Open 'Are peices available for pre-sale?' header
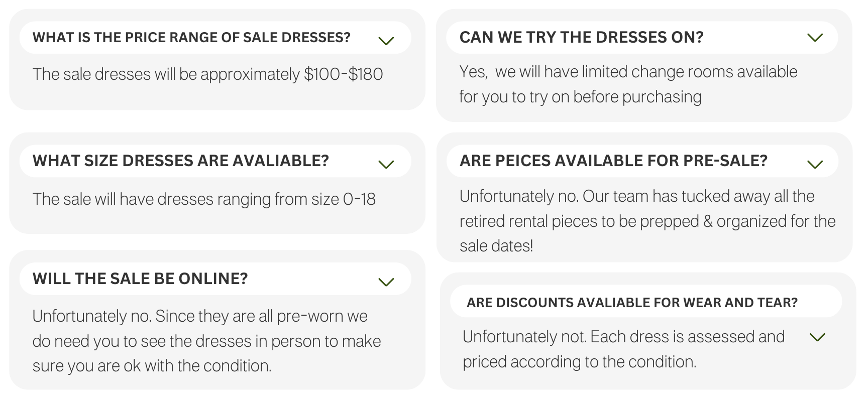Viewport: 868px width, 404px height. (x=642, y=161)
